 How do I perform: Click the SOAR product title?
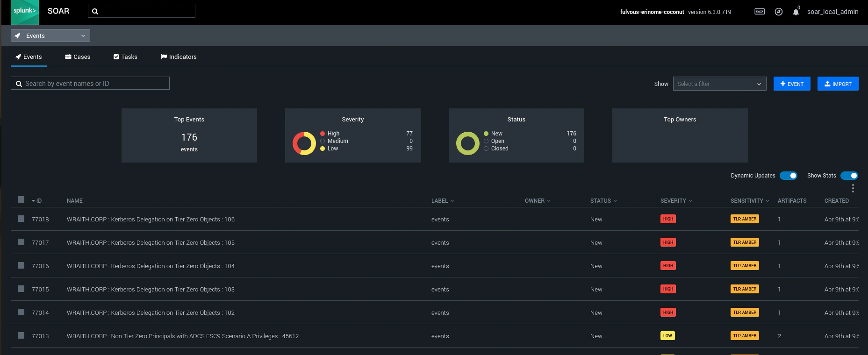58,11
